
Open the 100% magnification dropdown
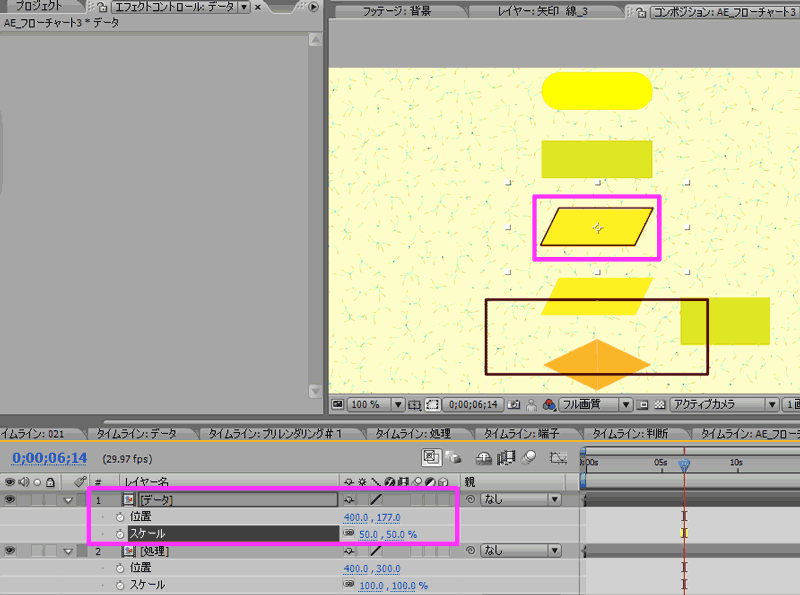point(365,406)
